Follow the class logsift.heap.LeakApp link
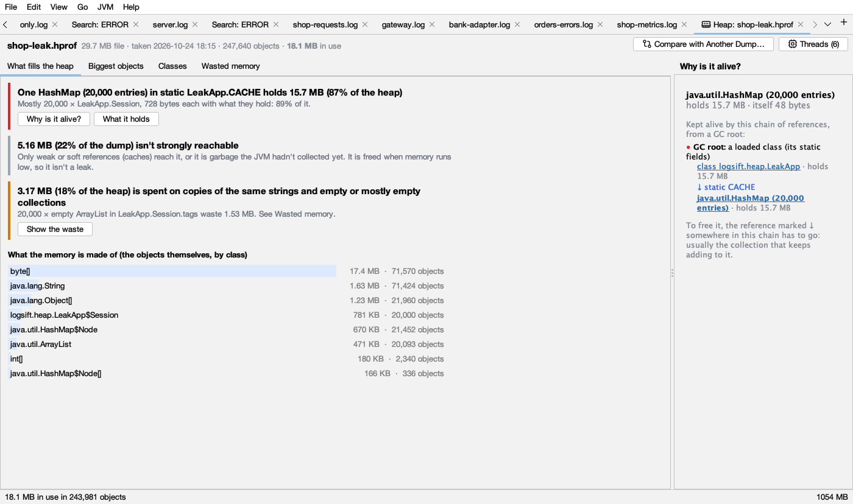 (x=748, y=166)
